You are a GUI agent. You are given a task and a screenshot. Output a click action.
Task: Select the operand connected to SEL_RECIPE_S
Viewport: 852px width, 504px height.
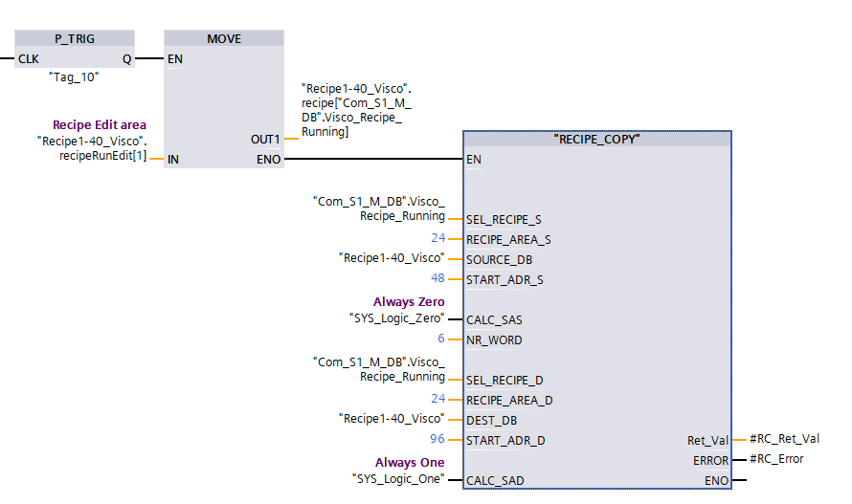pos(378,208)
